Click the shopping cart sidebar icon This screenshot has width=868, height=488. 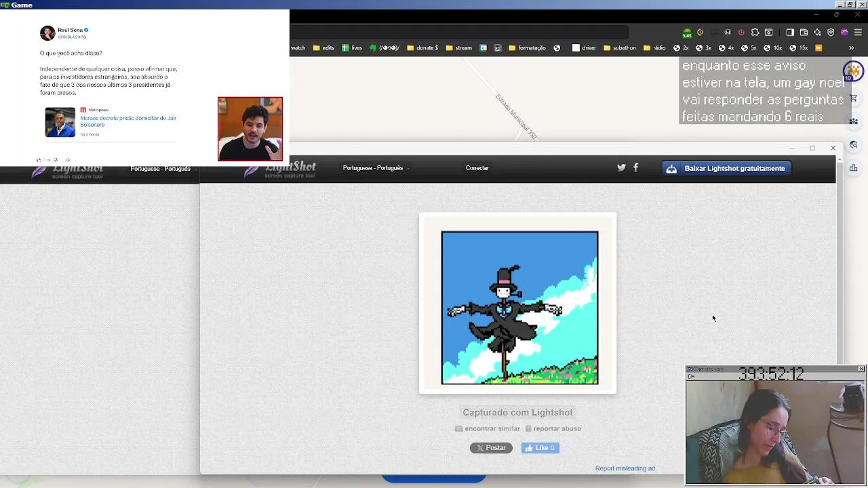click(853, 98)
